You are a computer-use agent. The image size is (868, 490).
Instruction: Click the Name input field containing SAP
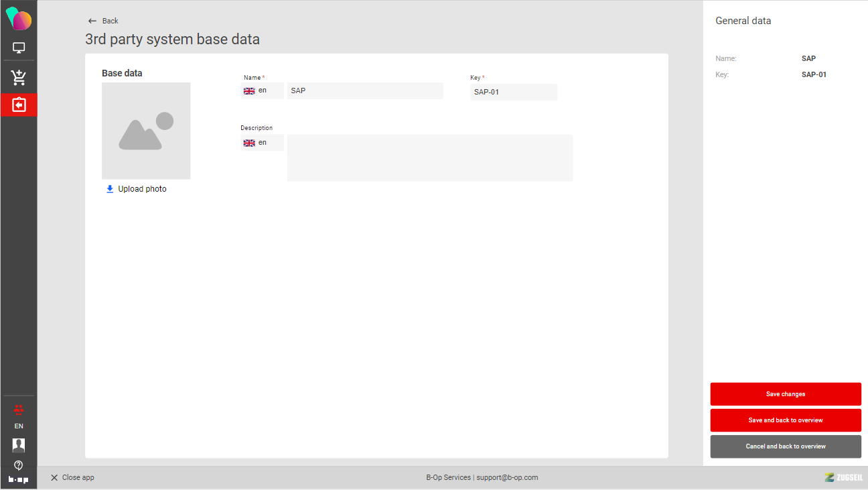click(x=365, y=90)
